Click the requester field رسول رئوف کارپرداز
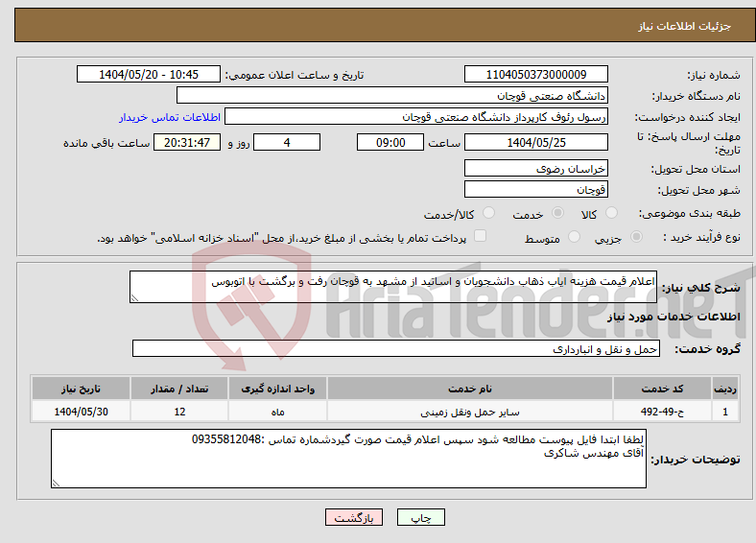Image resolution: width=756 pixels, height=543 pixels. pos(416,117)
